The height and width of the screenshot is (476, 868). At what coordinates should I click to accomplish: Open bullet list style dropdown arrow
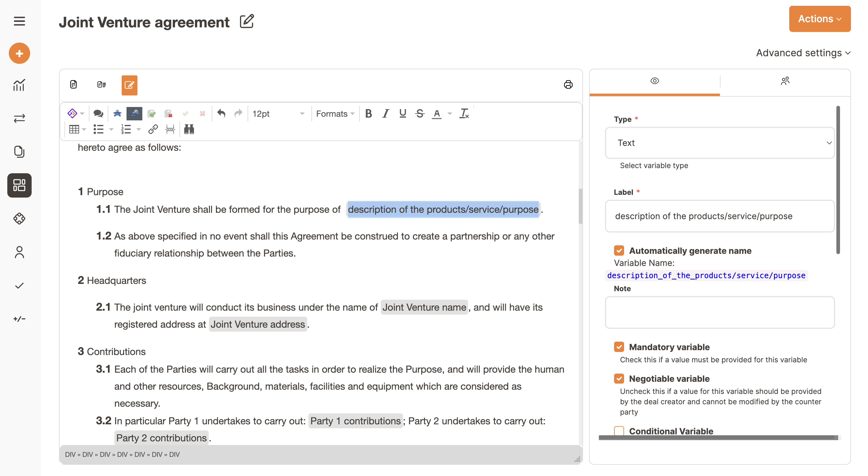tap(111, 129)
